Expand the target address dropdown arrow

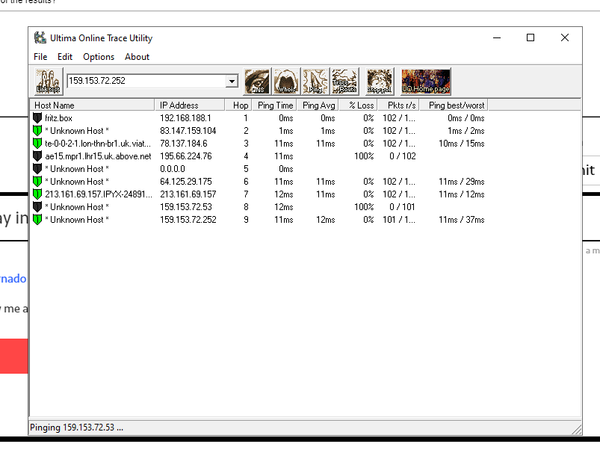pos(232,81)
